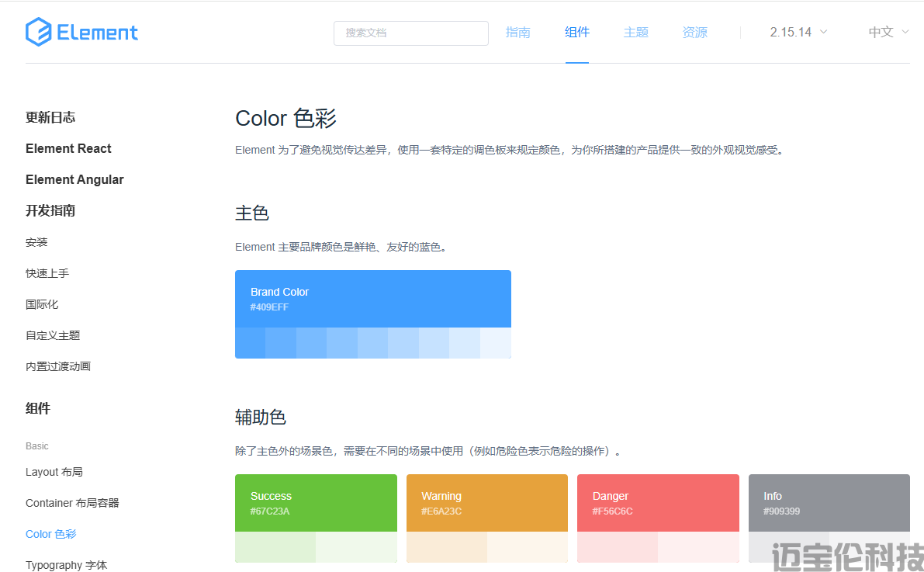Open the 内置过渡动画 page
The width and height of the screenshot is (924, 572).
[x=58, y=366]
